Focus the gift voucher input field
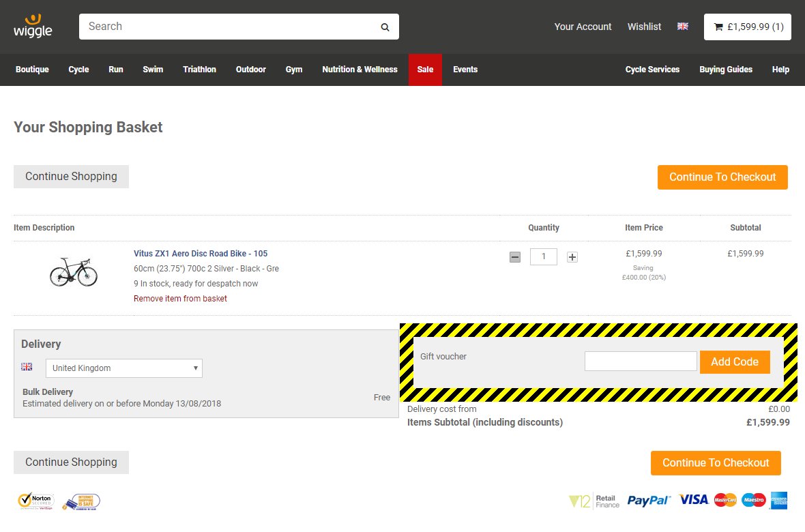 coord(641,361)
